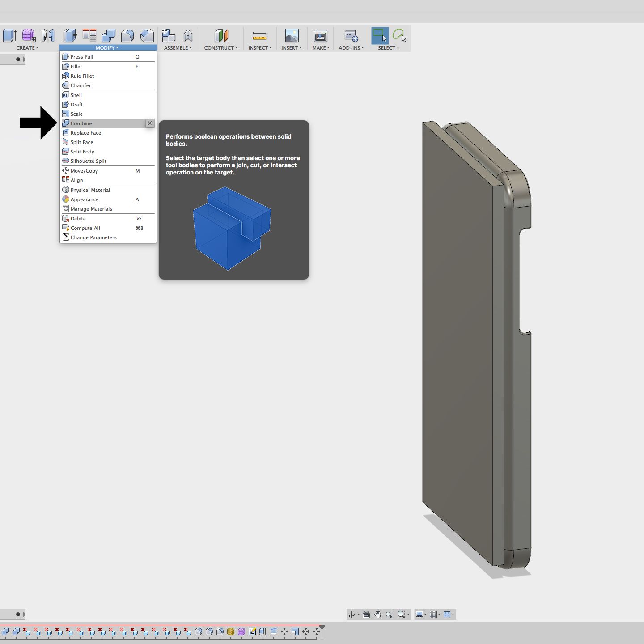Select the Pan hand tool
Image resolution: width=644 pixels, height=644 pixels.
tap(378, 614)
